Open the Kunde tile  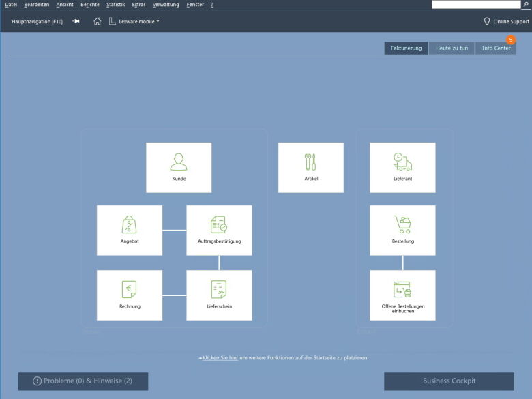179,167
